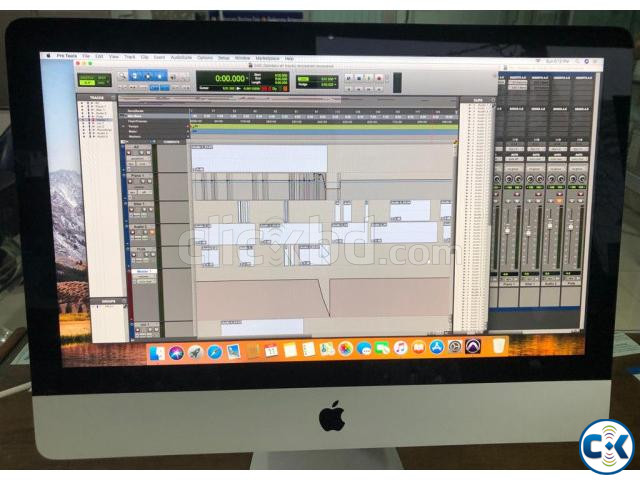Mute the Bass 1 track
640x480 pixels.
[151, 209]
